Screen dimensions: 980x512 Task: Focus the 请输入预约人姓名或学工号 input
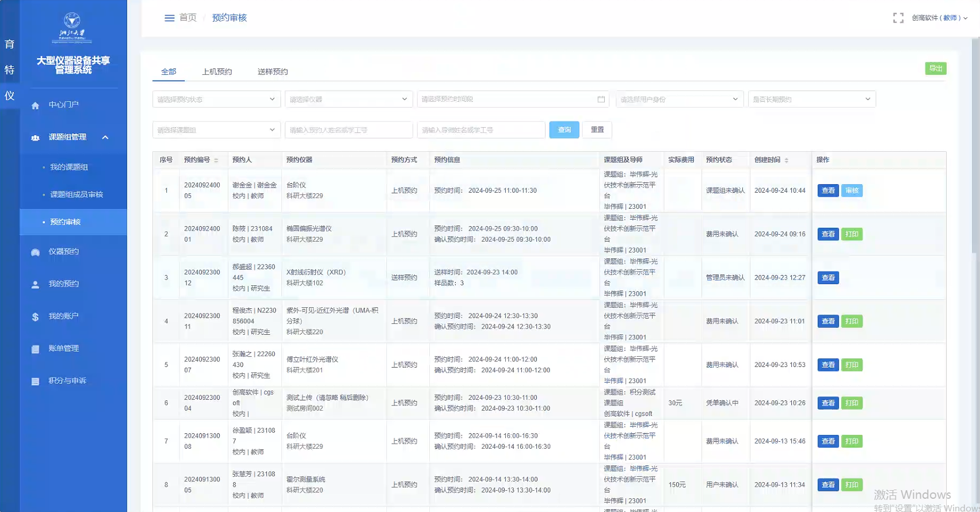(x=349, y=130)
